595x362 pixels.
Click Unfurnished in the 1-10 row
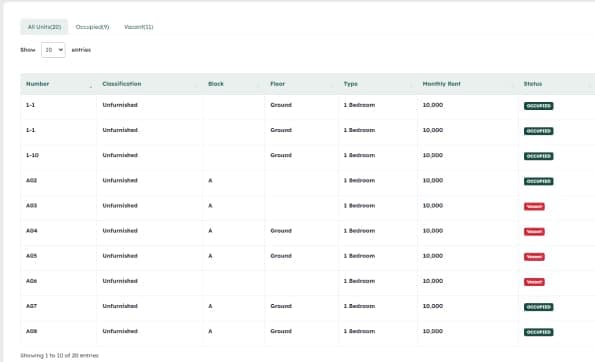tap(120, 155)
